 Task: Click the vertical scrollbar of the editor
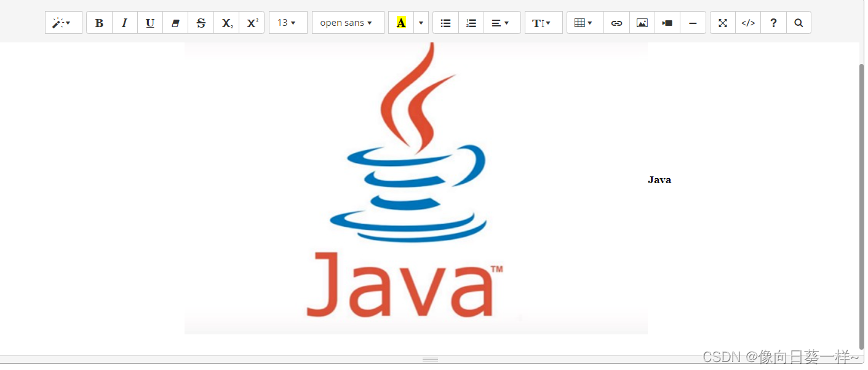[861, 206]
